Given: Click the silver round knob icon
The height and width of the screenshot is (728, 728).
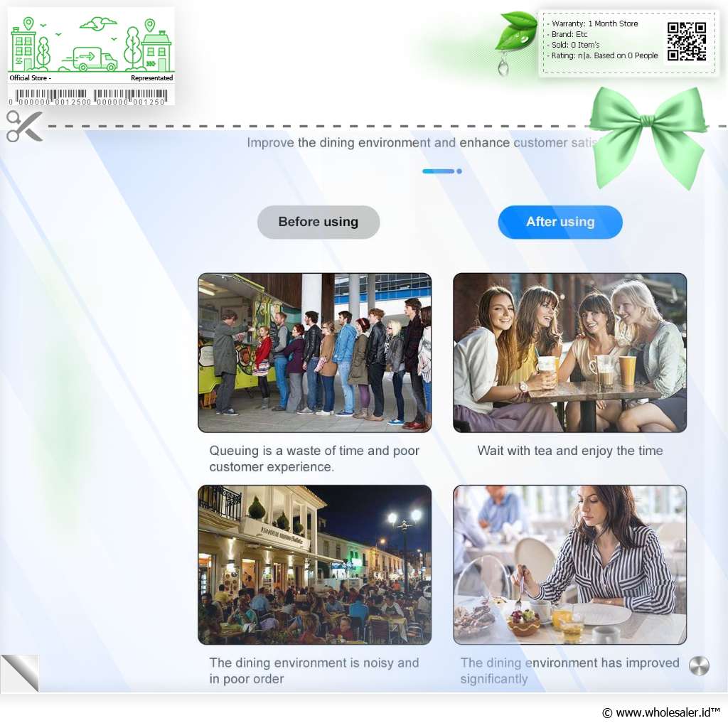Looking at the screenshot, I should [699, 665].
